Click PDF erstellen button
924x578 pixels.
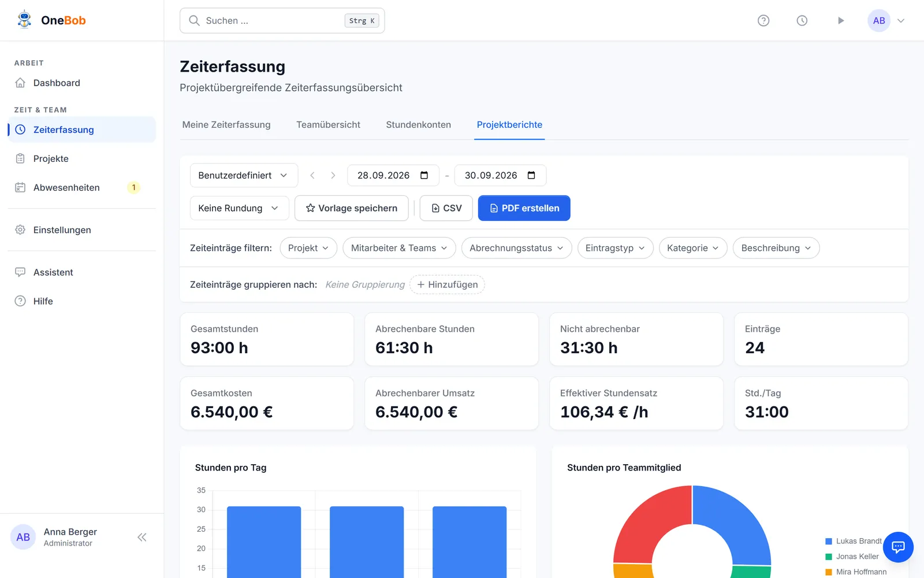pyautogui.click(x=524, y=208)
